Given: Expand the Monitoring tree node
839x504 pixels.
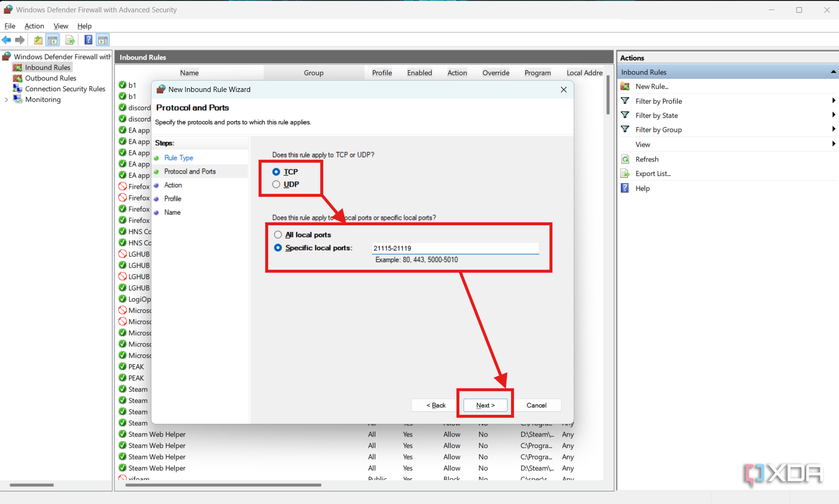Looking at the screenshot, I should coord(6,100).
